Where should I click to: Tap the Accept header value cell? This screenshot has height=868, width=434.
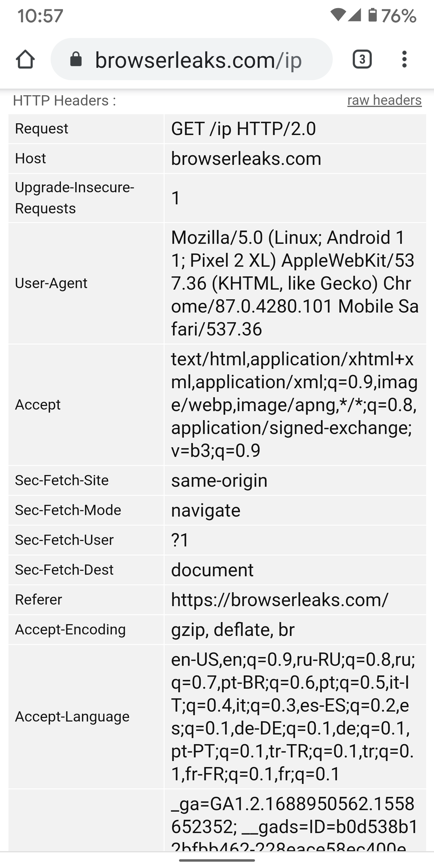[295, 405]
